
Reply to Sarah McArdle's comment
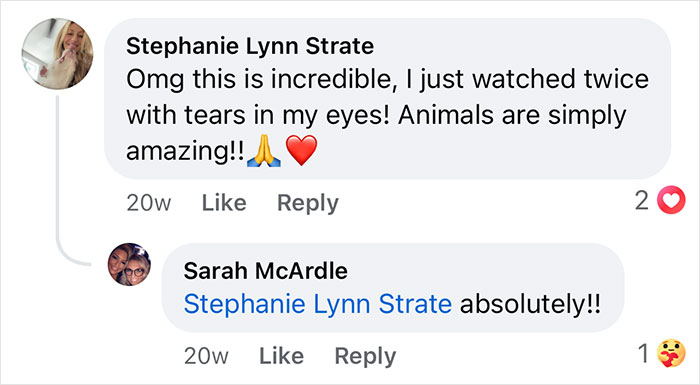(365, 356)
